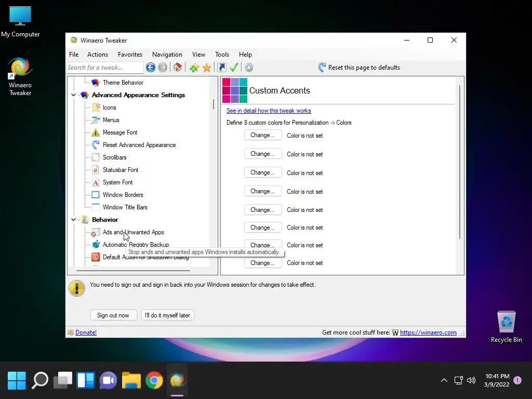Click the third Change... color button
Screen dimensions: 532x399
263,172
